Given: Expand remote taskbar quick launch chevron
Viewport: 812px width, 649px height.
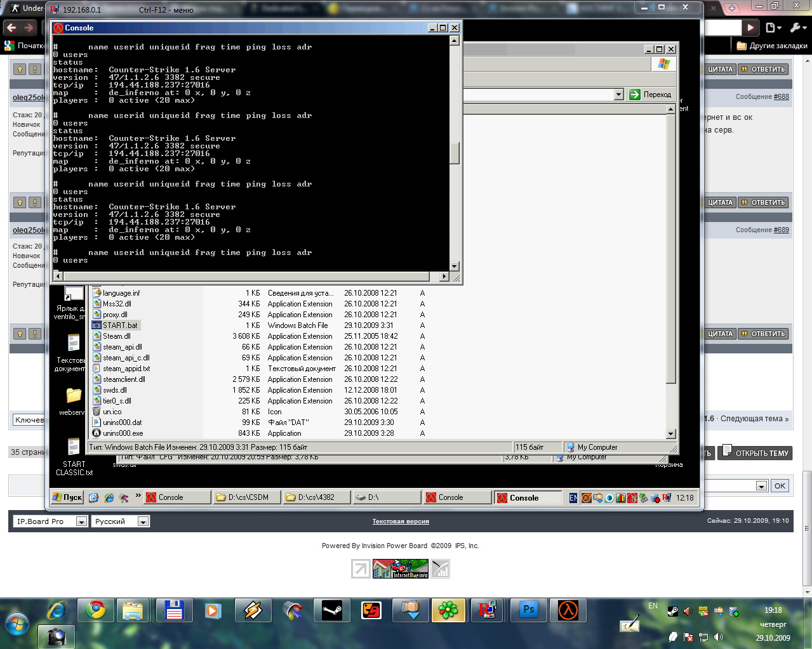Looking at the screenshot, I should coord(138,495).
